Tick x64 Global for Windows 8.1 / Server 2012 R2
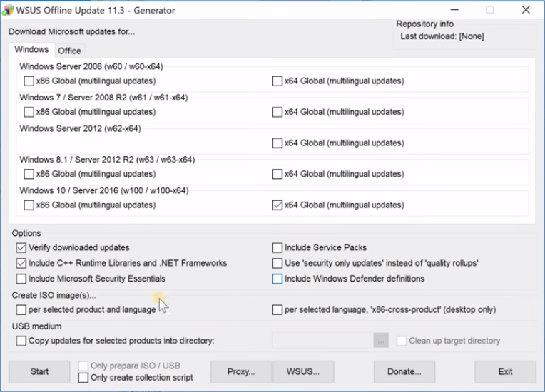The width and height of the screenshot is (545, 392). (277, 174)
